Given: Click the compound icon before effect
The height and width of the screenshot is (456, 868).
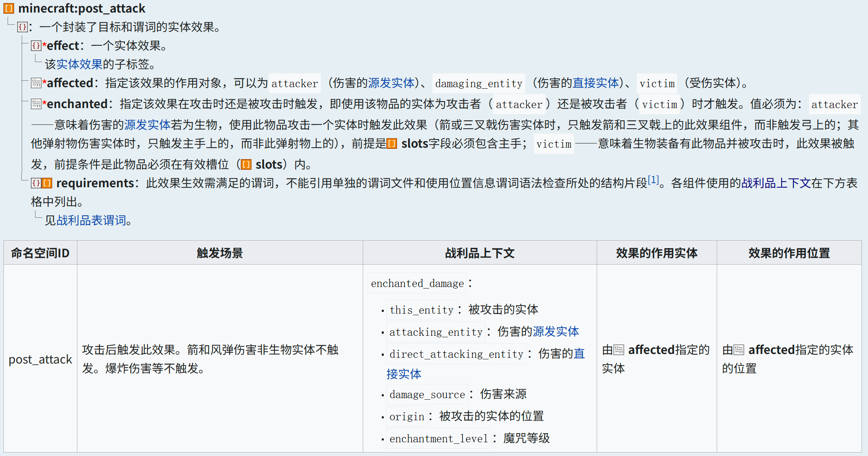Looking at the screenshot, I should point(36,46).
